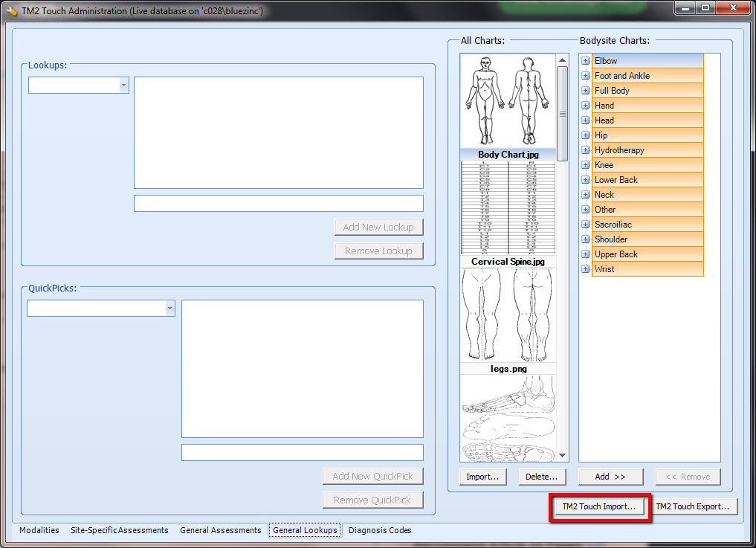756x548 pixels.
Task: Minimize the TM2 Touch Administration window
Action: [685, 7]
